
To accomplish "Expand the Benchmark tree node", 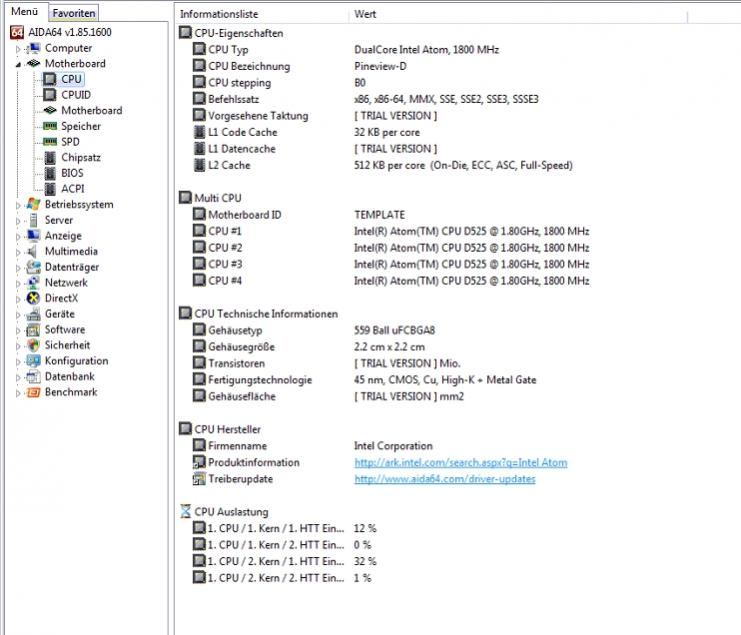I will click(18, 393).
